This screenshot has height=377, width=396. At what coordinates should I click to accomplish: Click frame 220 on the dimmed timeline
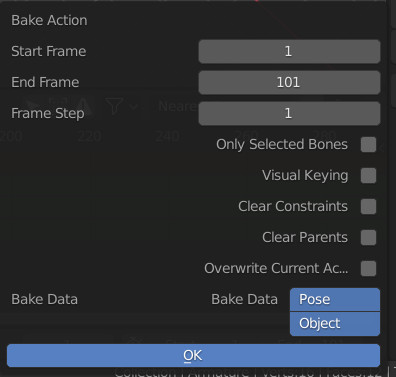point(89,136)
